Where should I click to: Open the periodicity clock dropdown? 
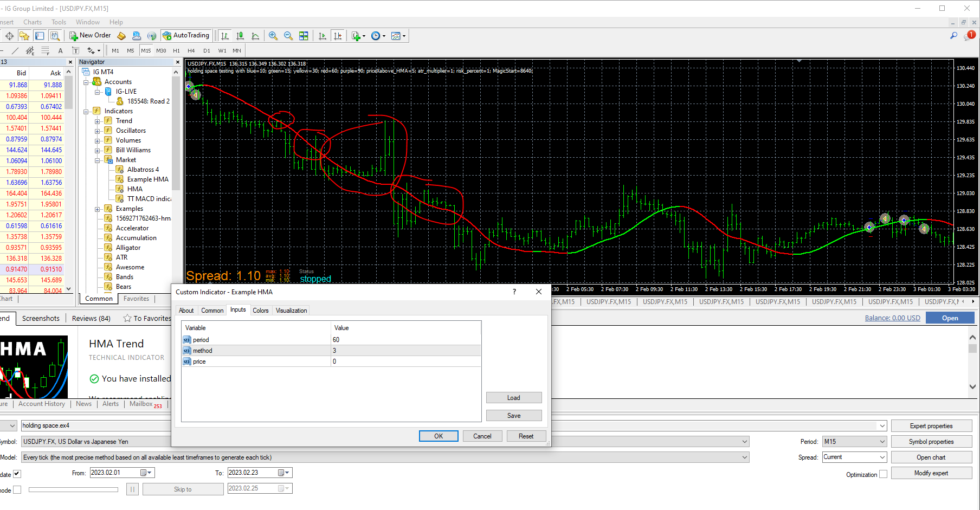coord(378,36)
